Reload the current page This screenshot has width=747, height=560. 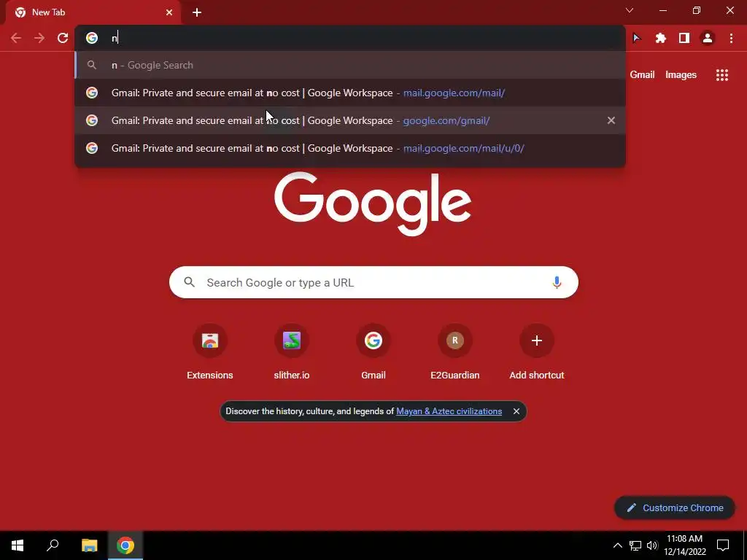[63, 38]
